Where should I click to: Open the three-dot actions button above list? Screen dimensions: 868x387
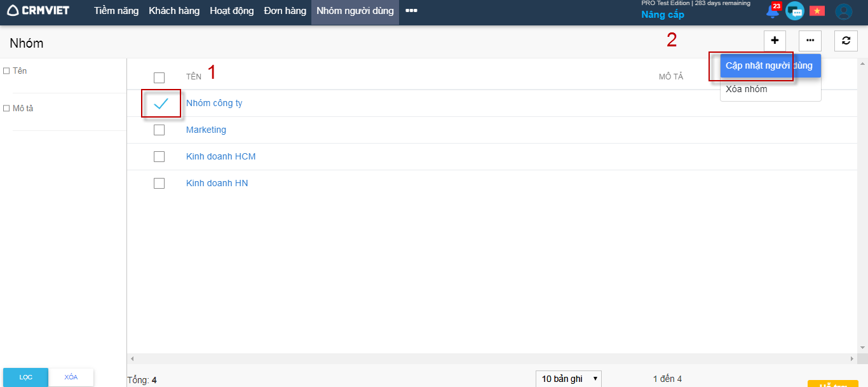pyautogui.click(x=810, y=41)
